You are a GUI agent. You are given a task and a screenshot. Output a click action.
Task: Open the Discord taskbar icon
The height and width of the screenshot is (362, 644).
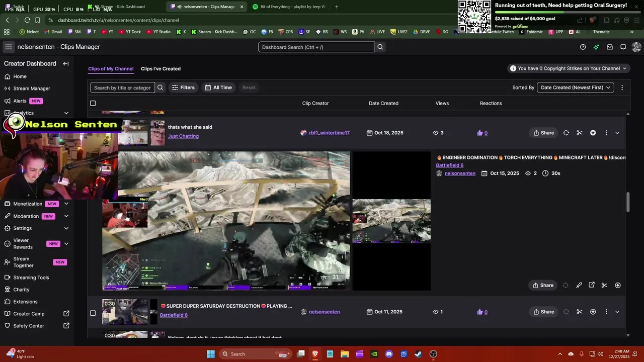(x=389, y=354)
